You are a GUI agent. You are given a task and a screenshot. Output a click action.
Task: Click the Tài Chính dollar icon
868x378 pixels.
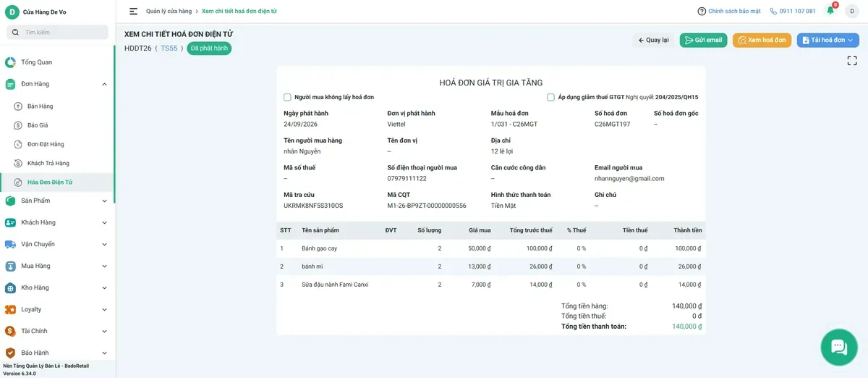tap(10, 331)
